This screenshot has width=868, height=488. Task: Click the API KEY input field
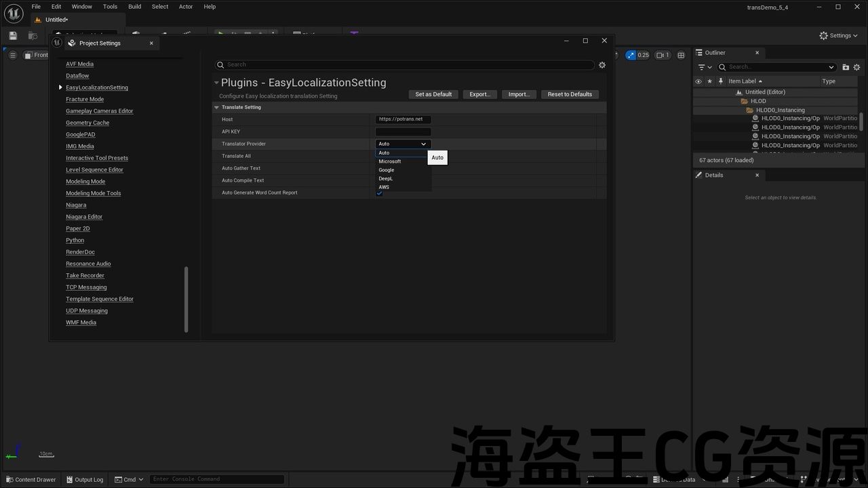coord(403,131)
